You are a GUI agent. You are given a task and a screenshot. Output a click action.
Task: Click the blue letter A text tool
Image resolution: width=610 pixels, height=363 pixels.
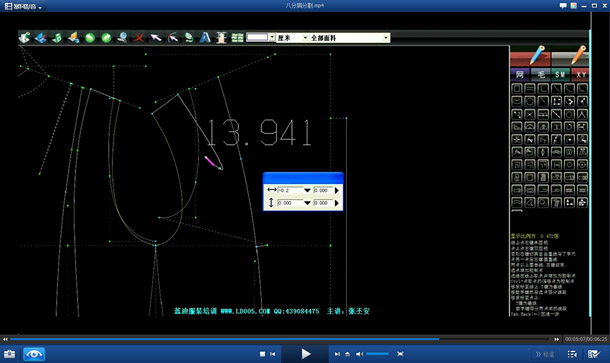click(x=205, y=38)
